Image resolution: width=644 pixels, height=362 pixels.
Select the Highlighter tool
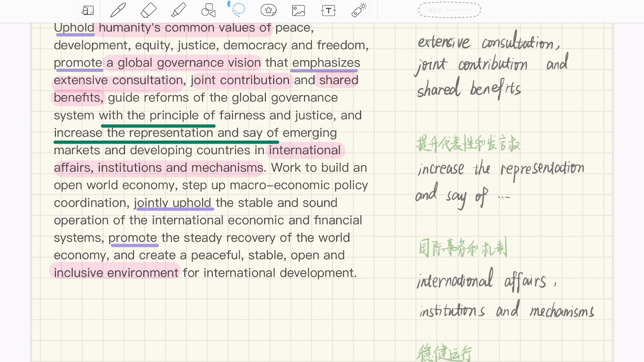[178, 10]
